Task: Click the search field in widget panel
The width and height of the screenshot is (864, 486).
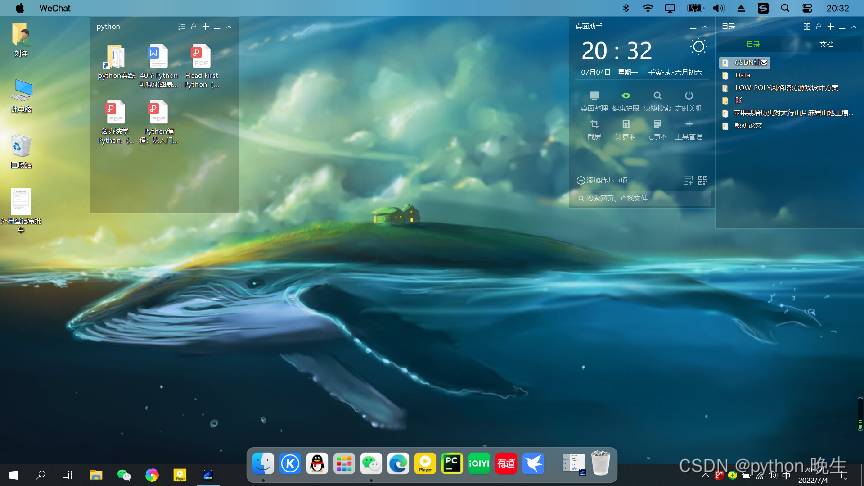Action: tap(642, 198)
